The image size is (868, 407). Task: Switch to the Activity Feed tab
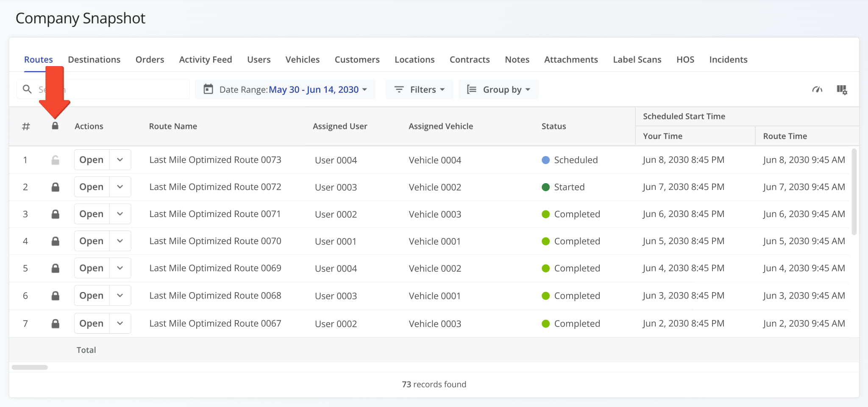pyautogui.click(x=206, y=59)
